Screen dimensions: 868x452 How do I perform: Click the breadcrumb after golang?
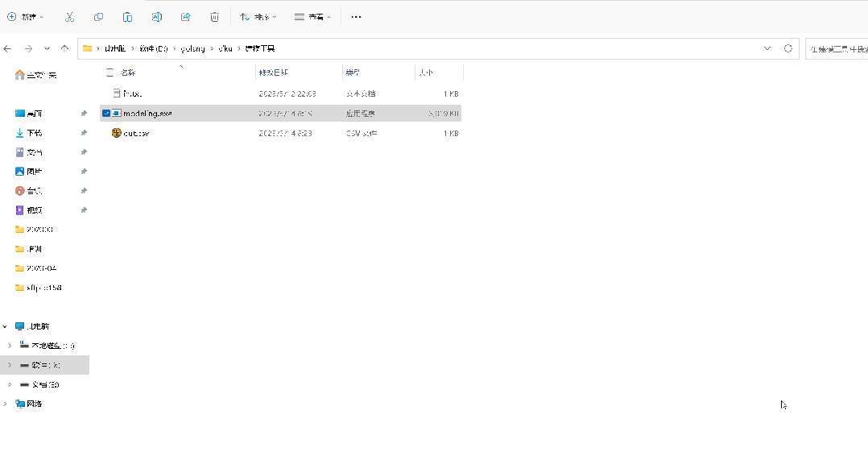[x=225, y=48]
